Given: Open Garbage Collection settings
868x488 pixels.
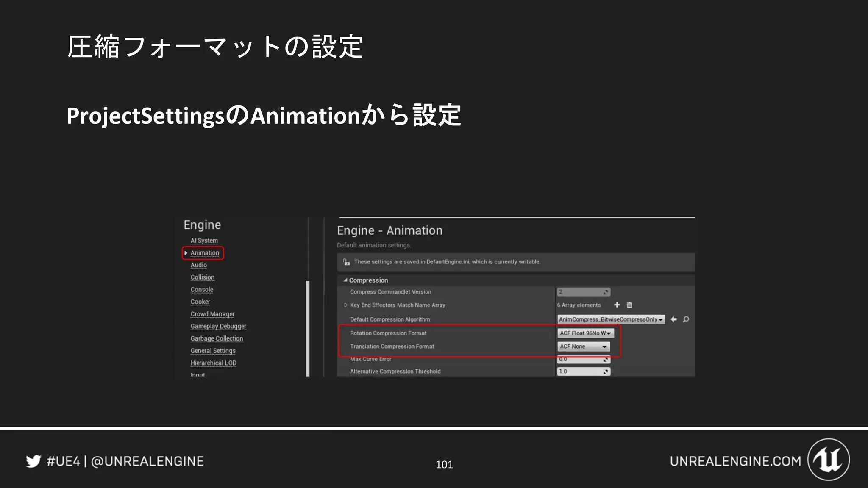Looking at the screenshot, I should point(217,338).
